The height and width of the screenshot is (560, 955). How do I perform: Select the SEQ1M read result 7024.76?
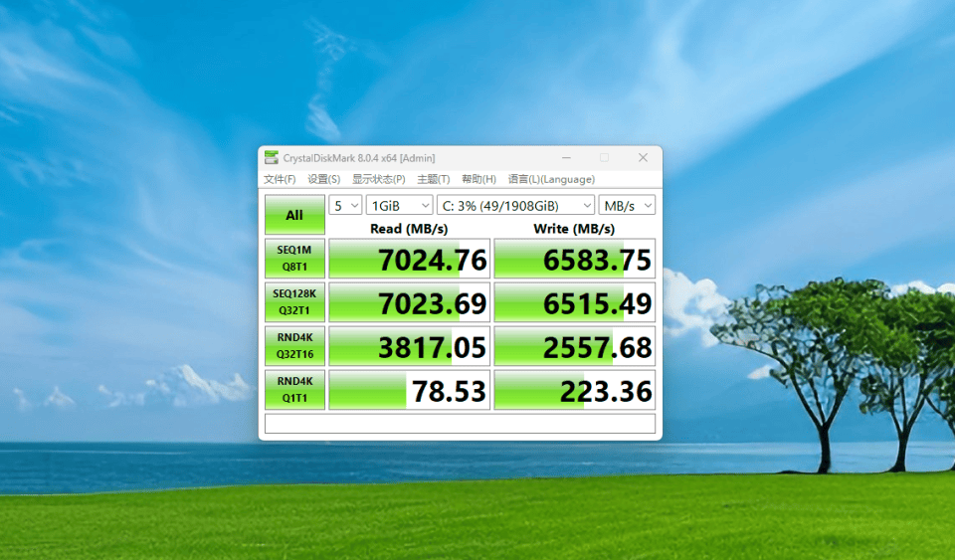click(409, 259)
